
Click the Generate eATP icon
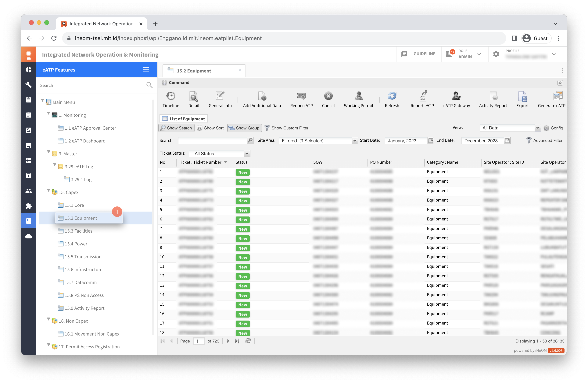tap(558, 96)
